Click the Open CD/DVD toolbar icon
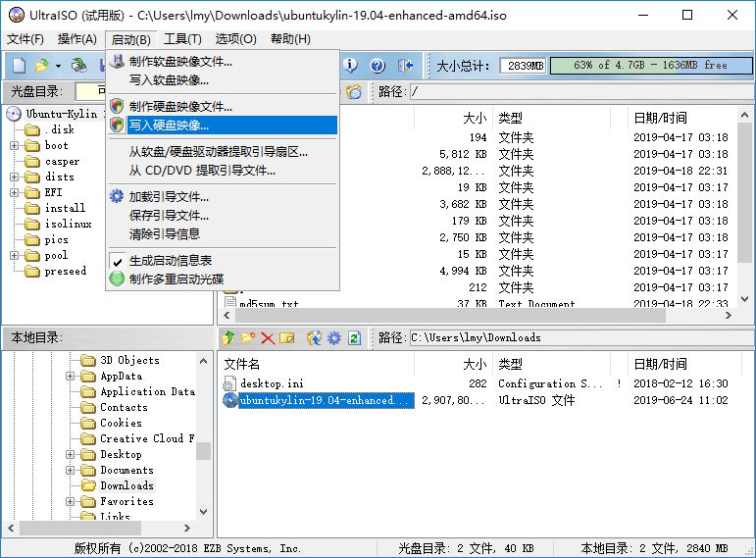756x558 pixels. pos(78,65)
